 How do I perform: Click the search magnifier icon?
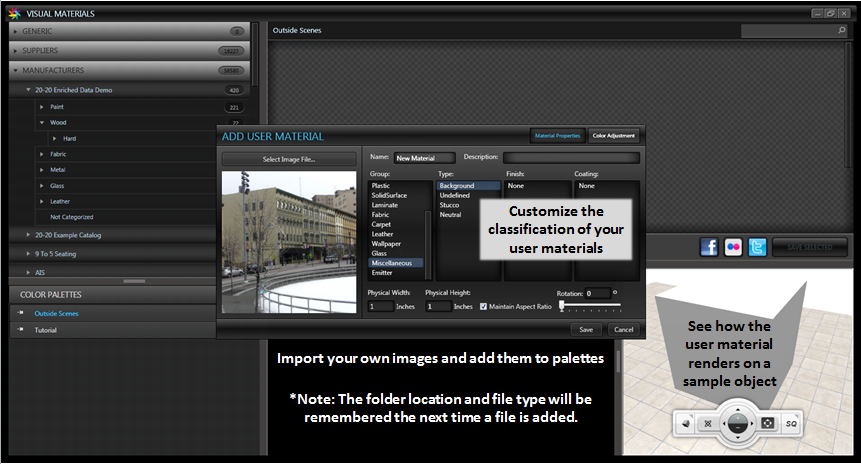842,30
